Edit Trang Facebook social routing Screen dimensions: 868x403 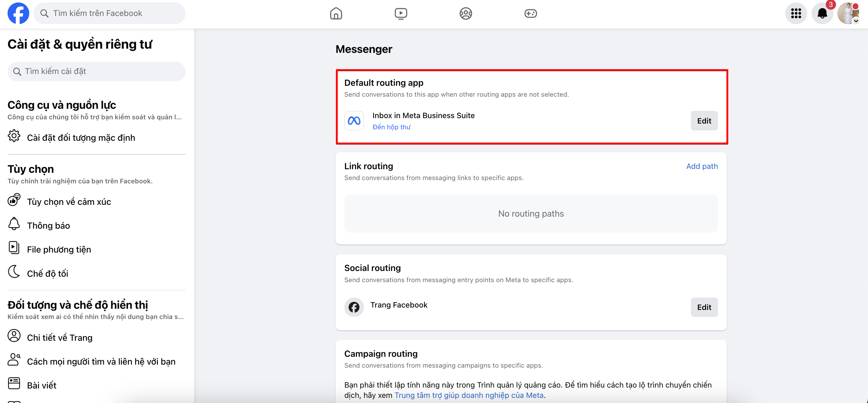coord(704,307)
